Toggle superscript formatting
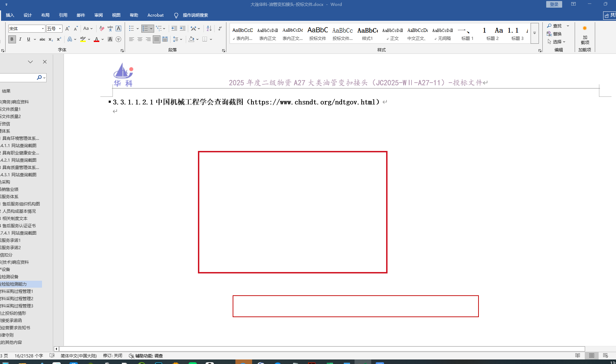This screenshot has width=616, height=364. [59, 39]
